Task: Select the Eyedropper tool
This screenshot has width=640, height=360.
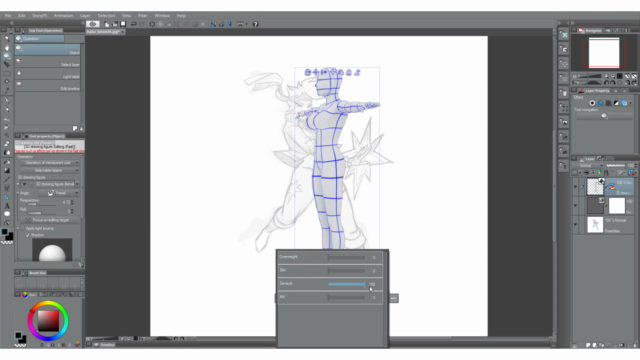Action: tap(7, 91)
